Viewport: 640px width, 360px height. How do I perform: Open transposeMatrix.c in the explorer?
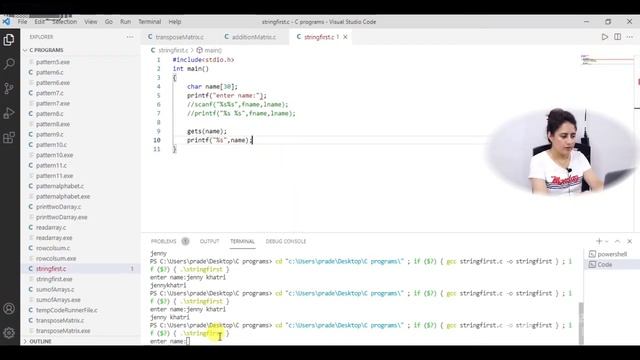click(60, 320)
